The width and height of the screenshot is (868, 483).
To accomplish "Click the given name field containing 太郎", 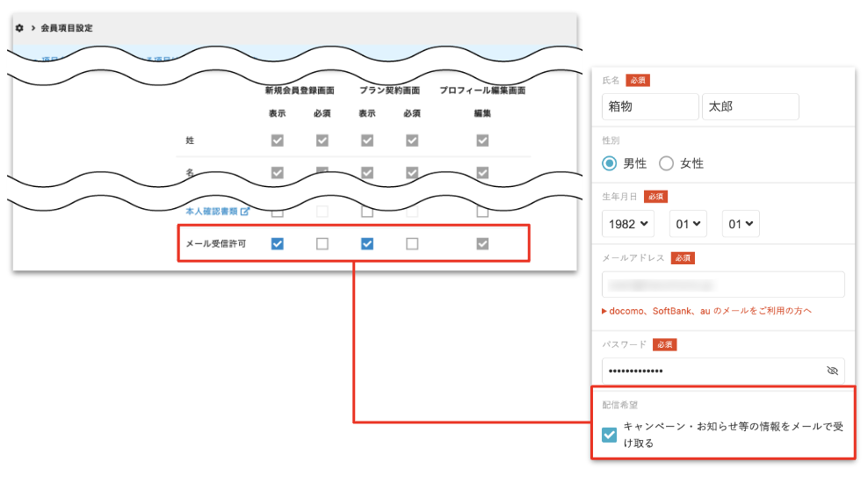I will (750, 107).
